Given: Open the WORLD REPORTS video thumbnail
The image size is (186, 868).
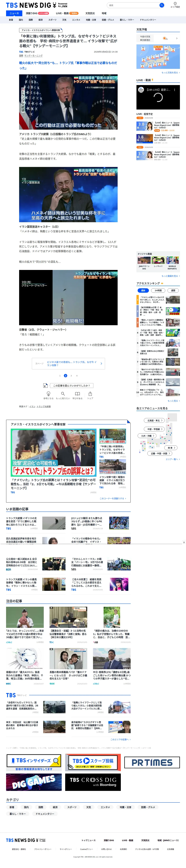Looking at the screenshot, I should pyautogui.click(x=172, y=260).
